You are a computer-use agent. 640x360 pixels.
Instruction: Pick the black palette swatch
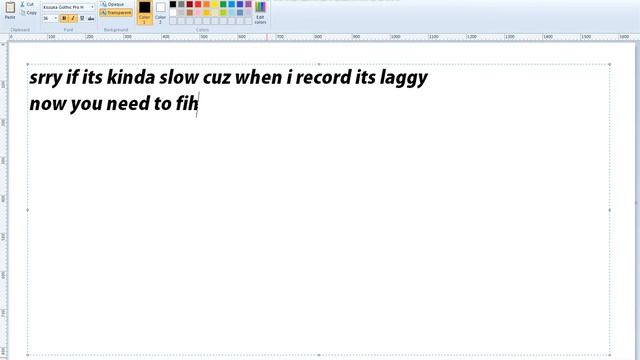tap(173, 4)
